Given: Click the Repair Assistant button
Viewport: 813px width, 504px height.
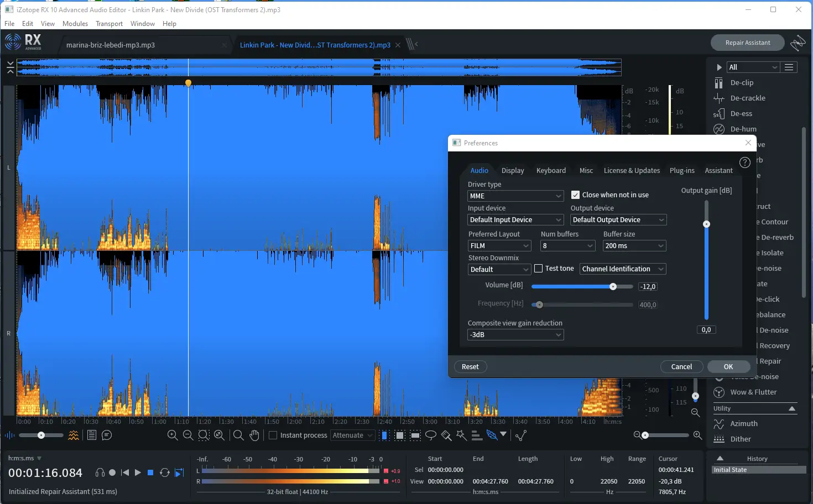Looking at the screenshot, I should [747, 43].
